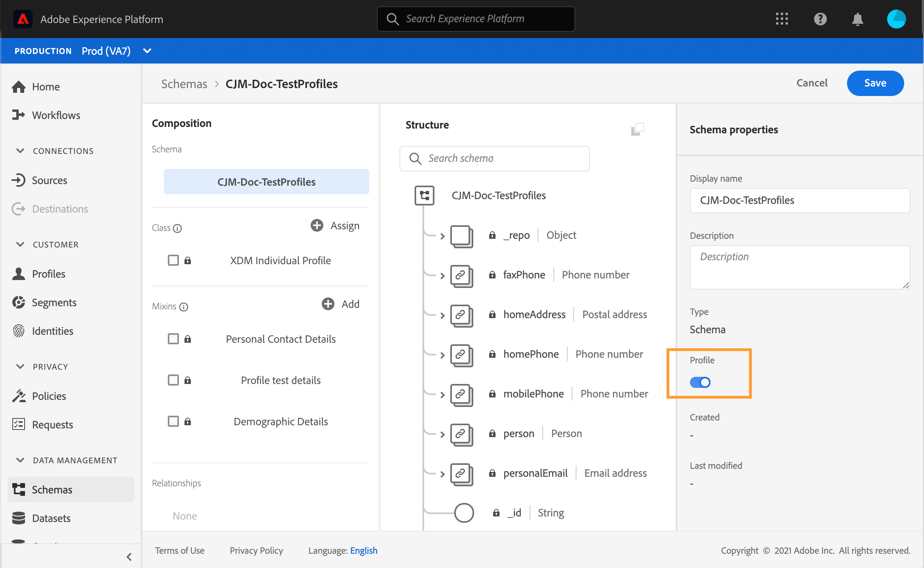Screen dimensions: 924x568
Task: Expand the homeAddress field node
Action: point(442,315)
